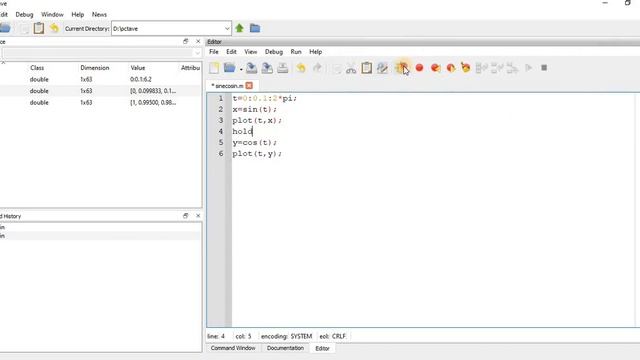Create a new script in the editor
Image resolution: width=640 pixels, height=360 pixels.
[x=214, y=68]
